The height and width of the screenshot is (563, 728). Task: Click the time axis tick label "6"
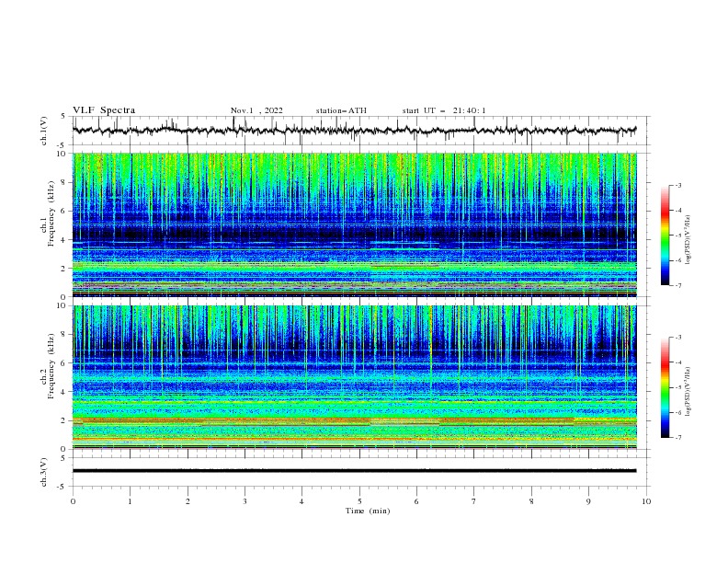point(416,501)
